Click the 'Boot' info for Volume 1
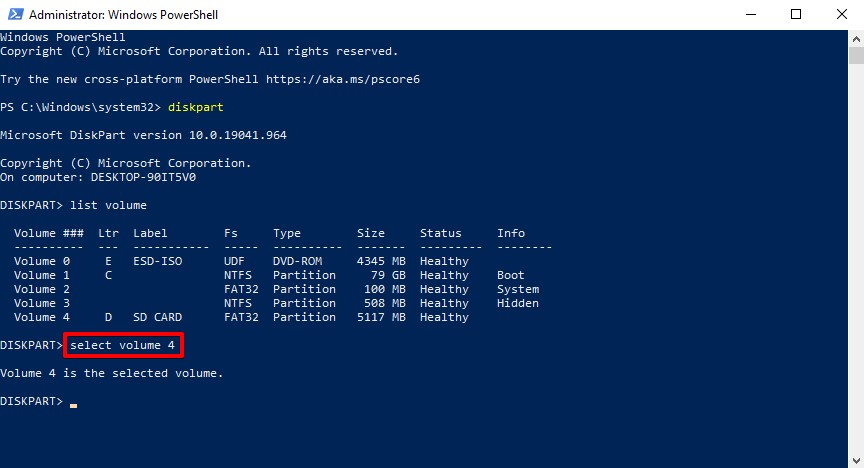 pos(511,275)
